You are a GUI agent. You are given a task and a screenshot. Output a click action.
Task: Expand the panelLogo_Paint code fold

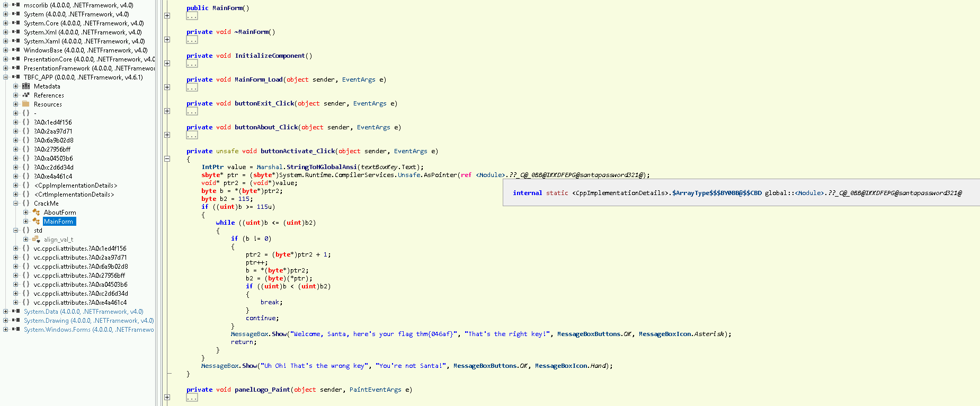point(167,398)
